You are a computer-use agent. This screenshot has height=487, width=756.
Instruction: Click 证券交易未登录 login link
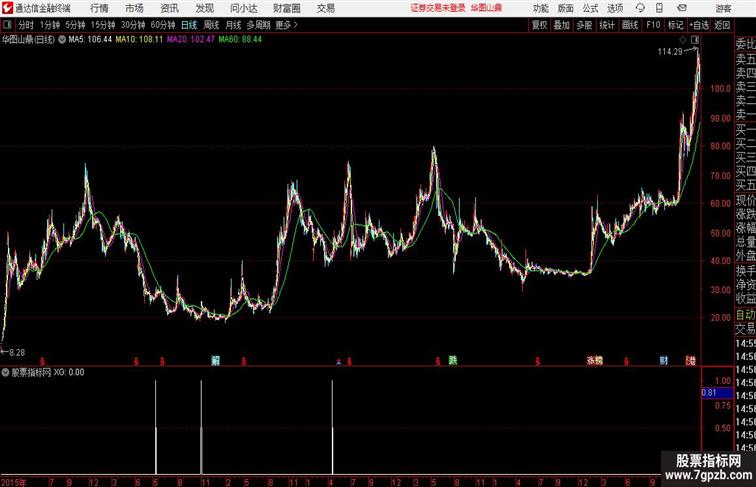(x=438, y=8)
